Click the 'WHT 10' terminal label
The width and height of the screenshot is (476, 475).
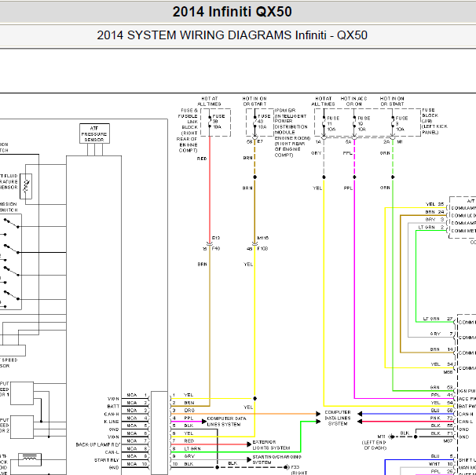click(441, 464)
